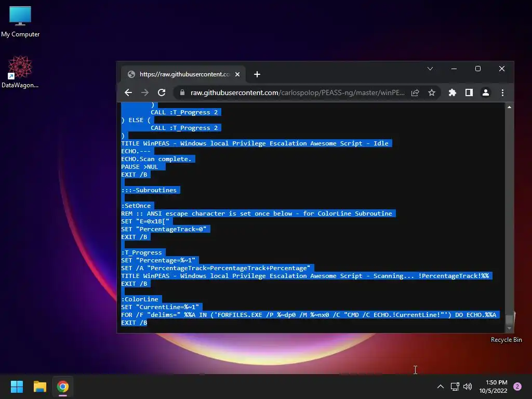Click the scrollbar up arrow
The width and height of the screenshot is (532, 399).
point(509,107)
